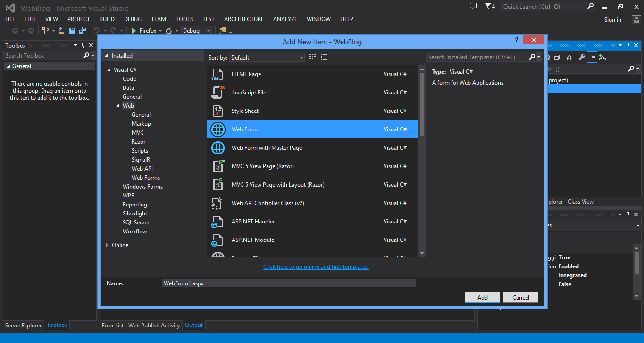Select the SignalR category in tree
The image size is (644, 343).
click(x=141, y=160)
